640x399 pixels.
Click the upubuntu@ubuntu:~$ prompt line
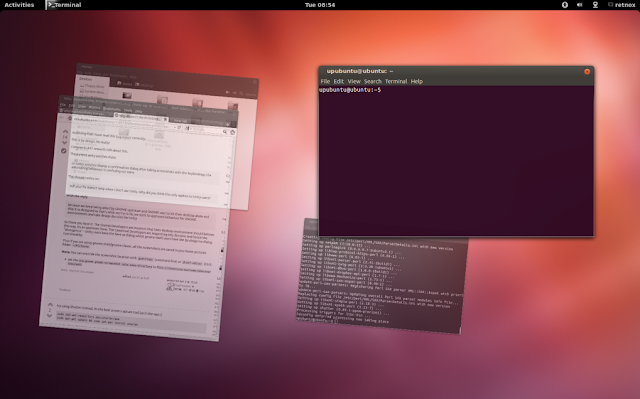click(x=350, y=90)
